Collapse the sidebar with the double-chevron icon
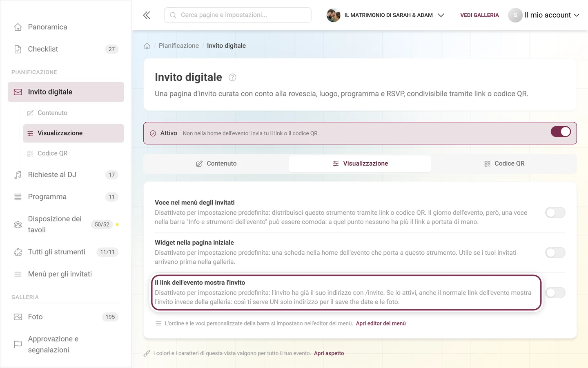 point(147,15)
